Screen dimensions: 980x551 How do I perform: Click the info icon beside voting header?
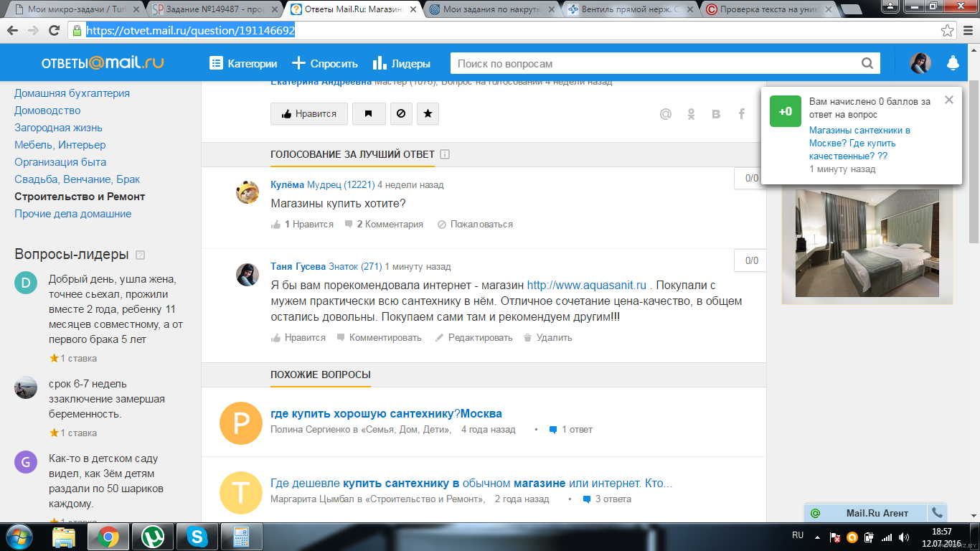(x=445, y=154)
